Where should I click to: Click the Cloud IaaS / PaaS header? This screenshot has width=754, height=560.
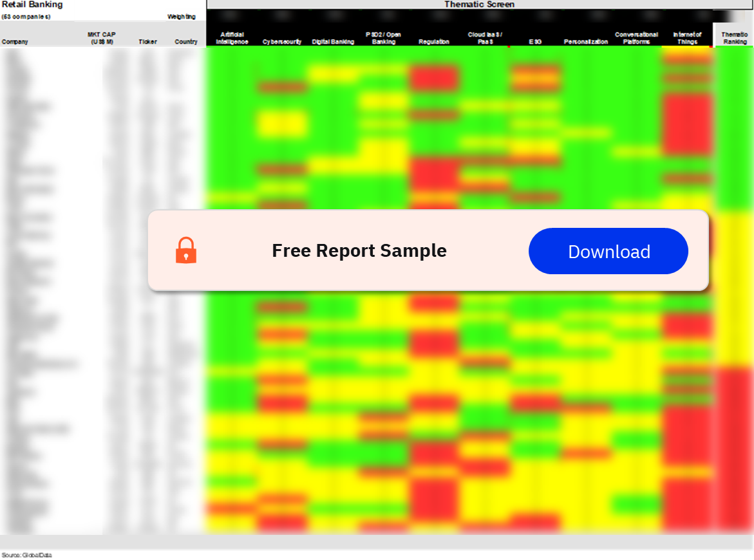485,38
